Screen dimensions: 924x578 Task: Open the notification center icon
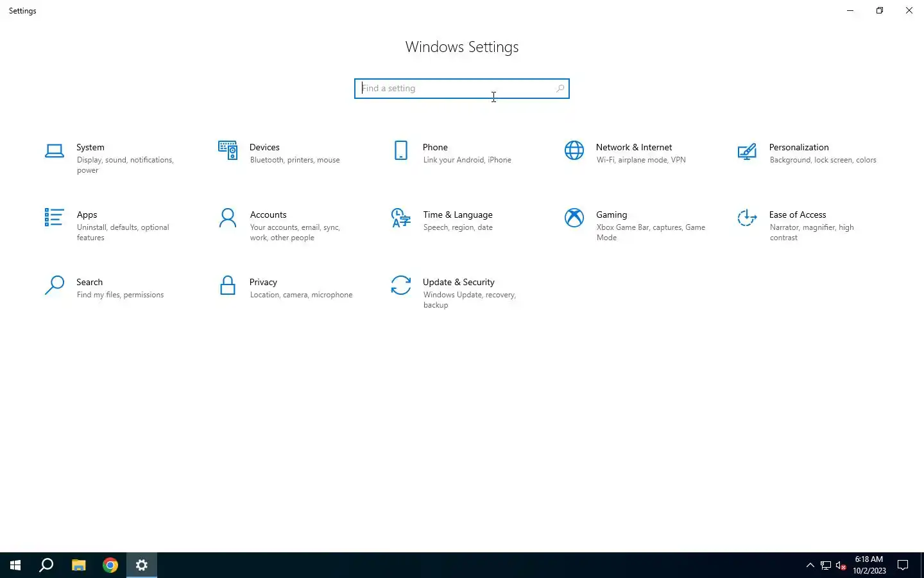pos(903,565)
